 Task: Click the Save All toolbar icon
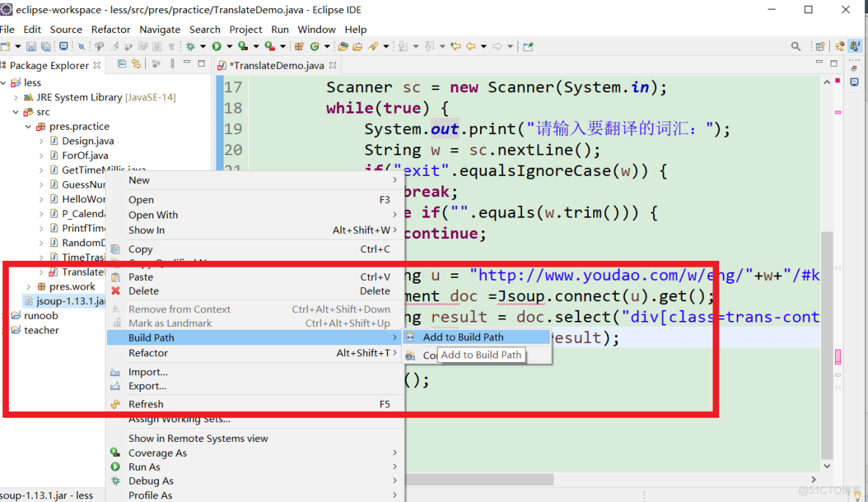click(x=46, y=46)
